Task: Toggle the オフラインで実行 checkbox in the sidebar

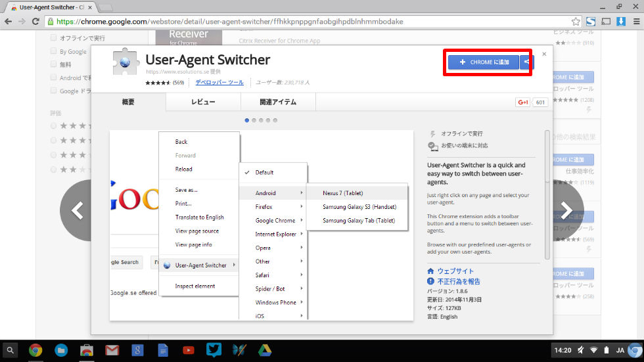Action: pos(53,37)
